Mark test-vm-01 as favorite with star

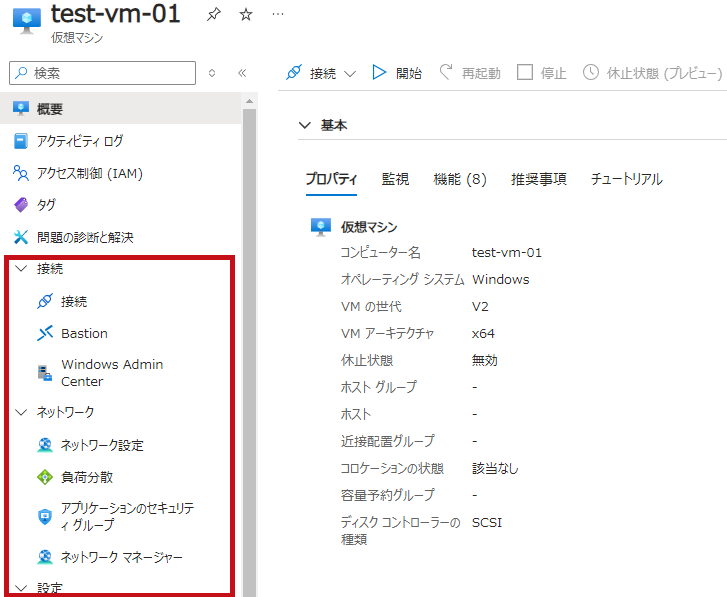tap(246, 14)
